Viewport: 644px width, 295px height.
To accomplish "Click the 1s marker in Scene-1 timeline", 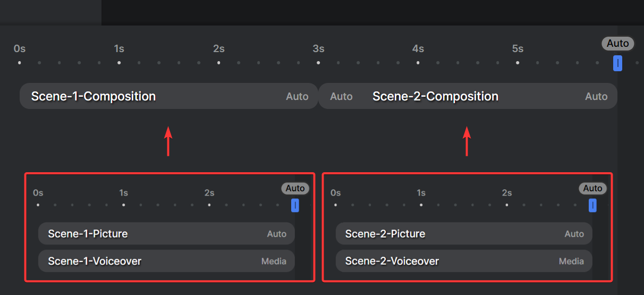I will click(123, 192).
